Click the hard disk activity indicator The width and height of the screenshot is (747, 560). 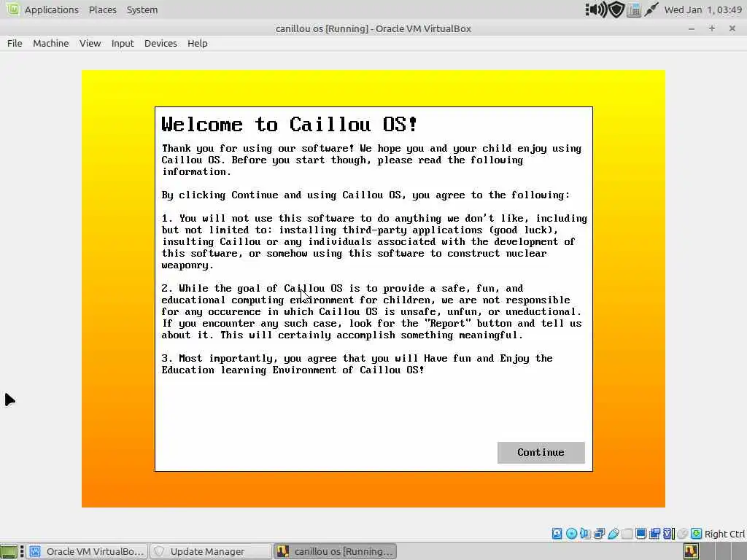click(557, 534)
